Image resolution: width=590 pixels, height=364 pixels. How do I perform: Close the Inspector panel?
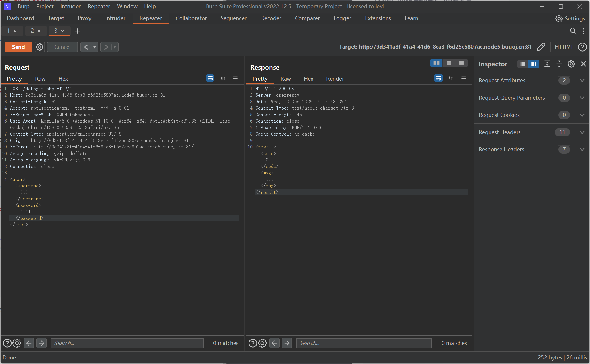[x=583, y=64]
